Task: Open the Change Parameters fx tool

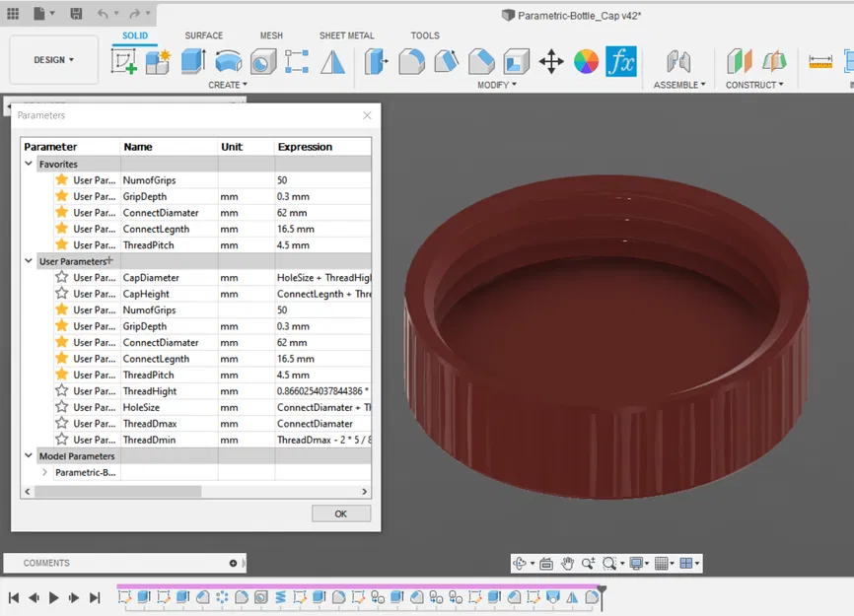Action: (621, 61)
